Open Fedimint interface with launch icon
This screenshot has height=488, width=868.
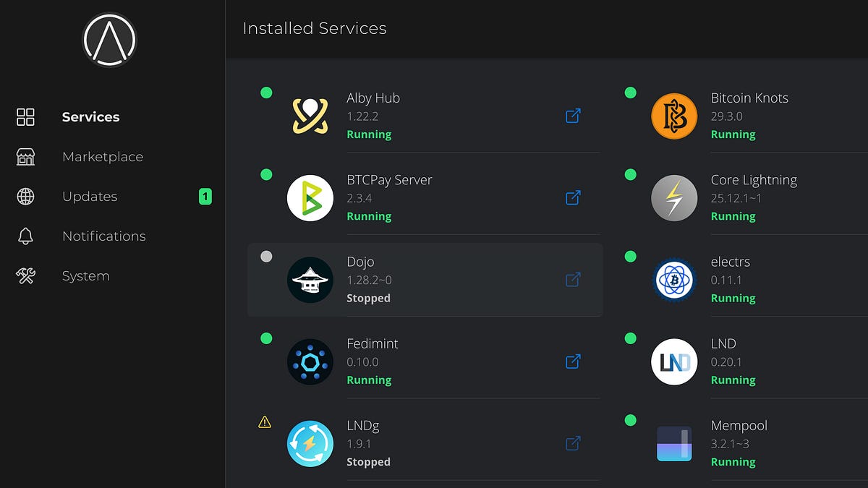point(573,361)
